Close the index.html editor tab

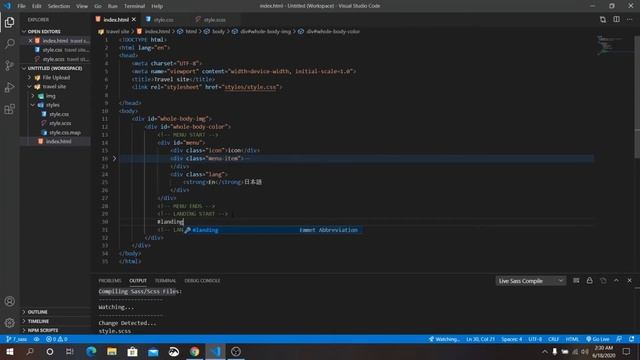point(133,20)
